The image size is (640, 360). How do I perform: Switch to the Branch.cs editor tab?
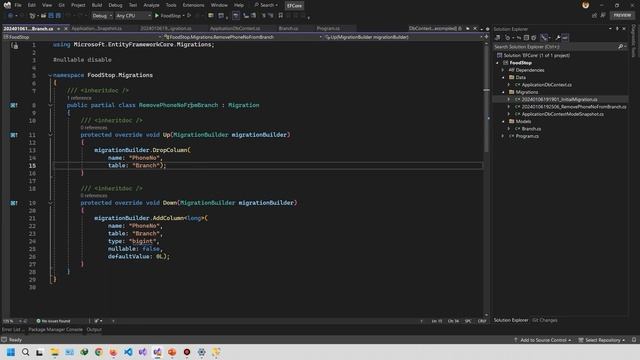click(x=288, y=29)
